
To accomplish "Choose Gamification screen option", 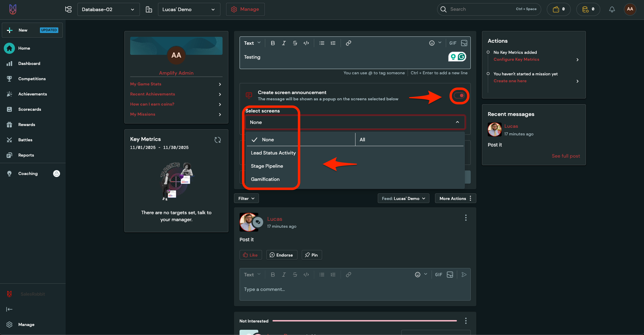I will [265, 179].
